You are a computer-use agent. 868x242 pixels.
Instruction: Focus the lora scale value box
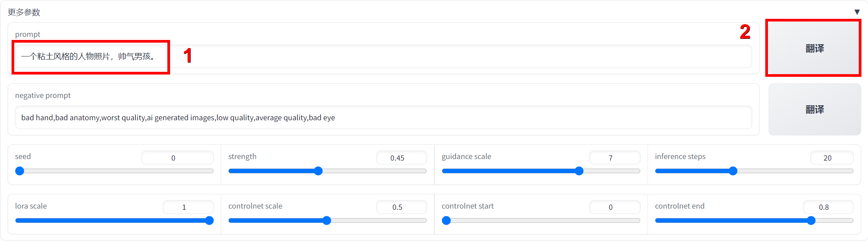tap(188, 207)
